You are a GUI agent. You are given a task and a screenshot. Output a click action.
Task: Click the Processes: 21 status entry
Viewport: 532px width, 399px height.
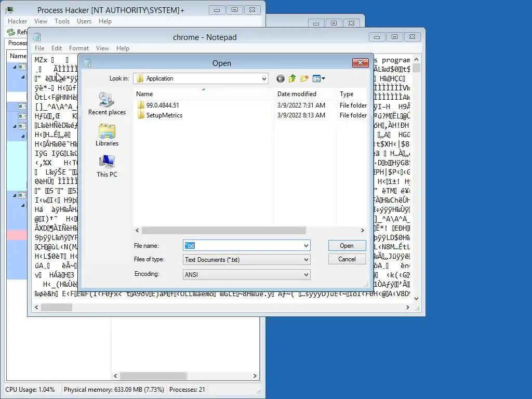[x=187, y=390]
